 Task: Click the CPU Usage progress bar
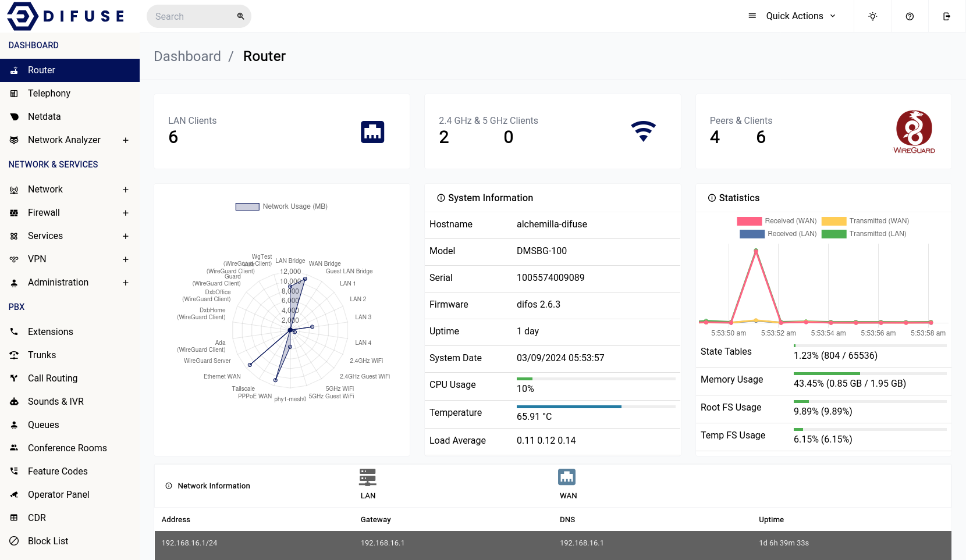pyautogui.click(x=596, y=379)
